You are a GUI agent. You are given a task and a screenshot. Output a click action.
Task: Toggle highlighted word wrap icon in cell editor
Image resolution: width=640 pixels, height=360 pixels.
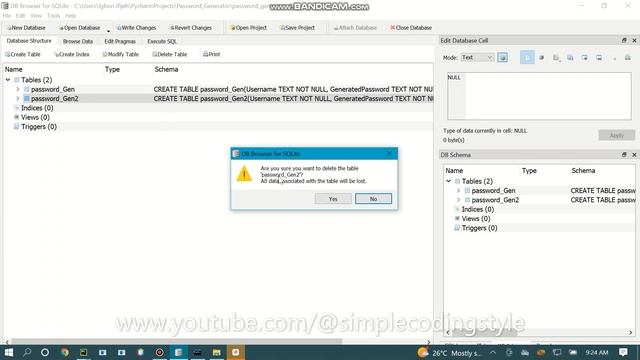click(527, 58)
